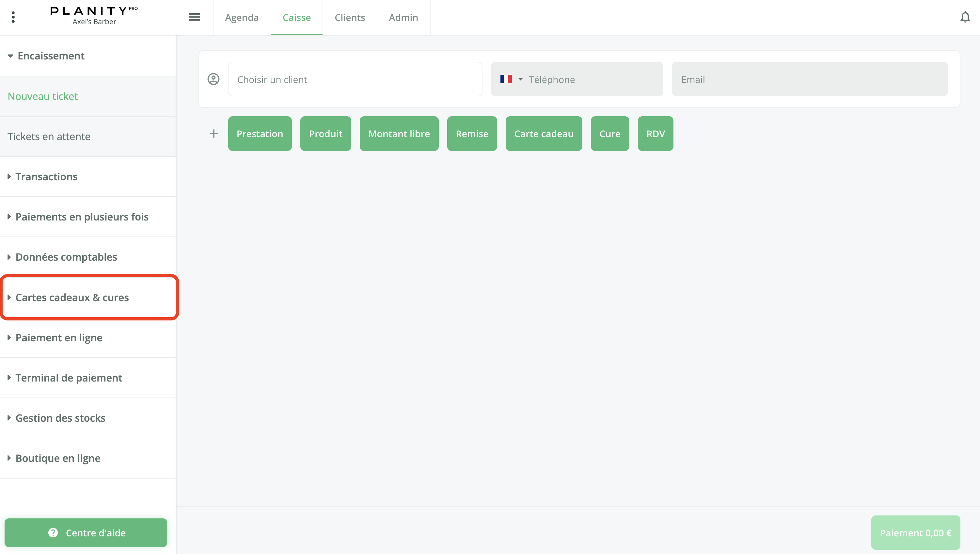Collapse the Encaissement section
980x554 pixels.
pos(51,56)
